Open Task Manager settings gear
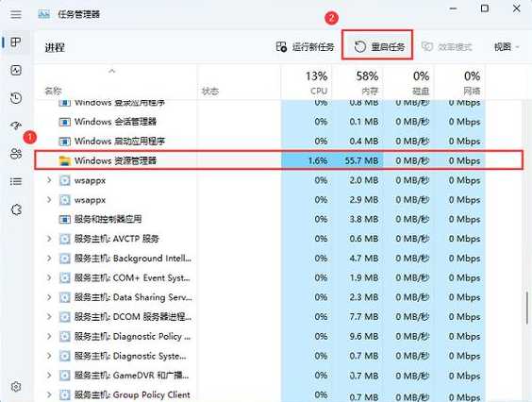 tap(16, 386)
